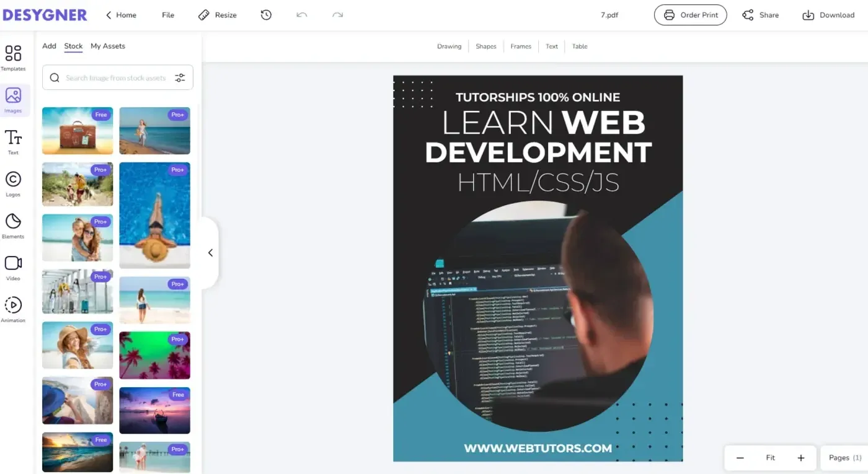868x474 pixels.
Task: Collapse the left assets panel
Action: [210, 253]
